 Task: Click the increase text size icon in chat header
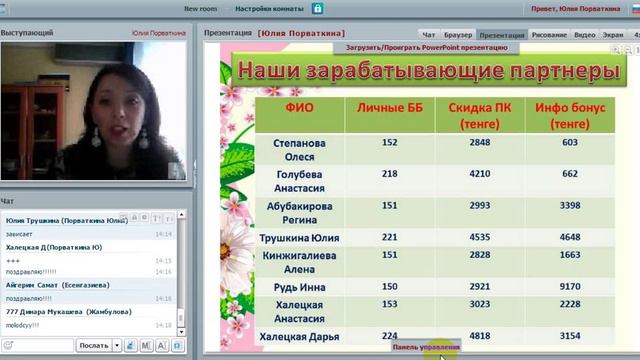(x=157, y=219)
